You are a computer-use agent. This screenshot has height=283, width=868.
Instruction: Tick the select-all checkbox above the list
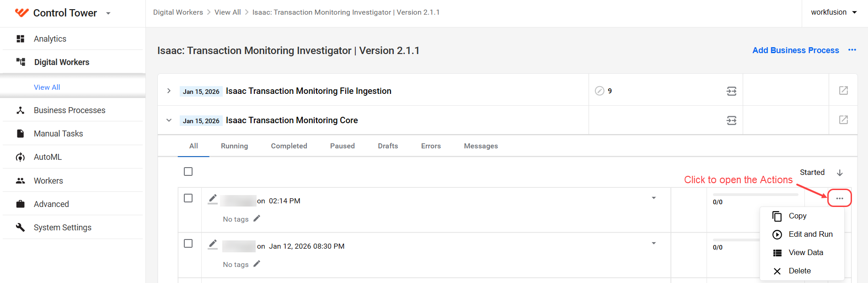(x=188, y=172)
